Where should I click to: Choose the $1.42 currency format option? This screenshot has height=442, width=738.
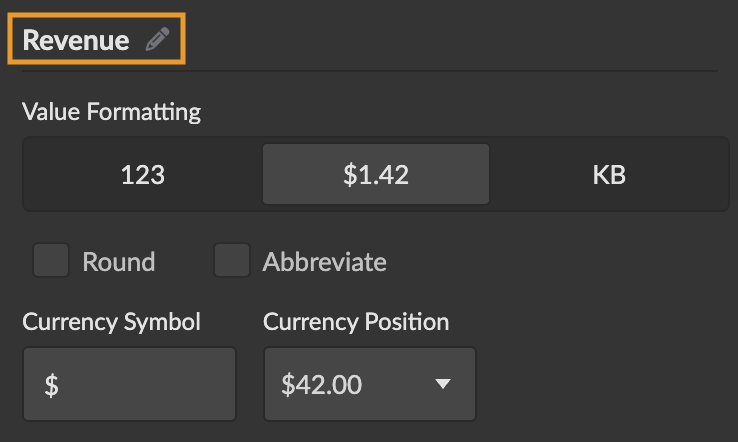(376, 175)
